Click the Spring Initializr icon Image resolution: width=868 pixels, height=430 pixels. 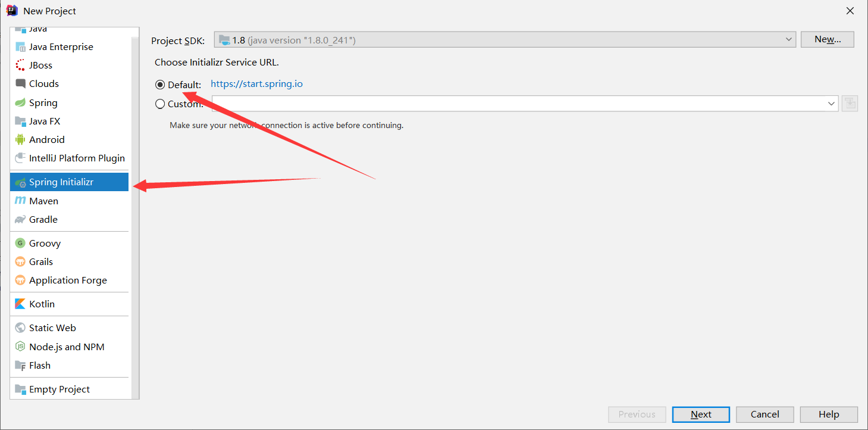(x=20, y=182)
